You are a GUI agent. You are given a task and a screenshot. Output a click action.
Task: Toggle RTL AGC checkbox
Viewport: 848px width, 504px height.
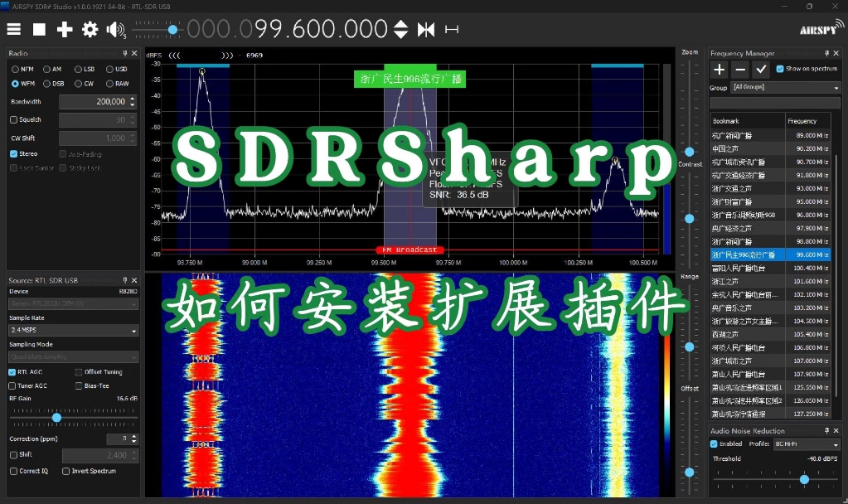[12, 372]
